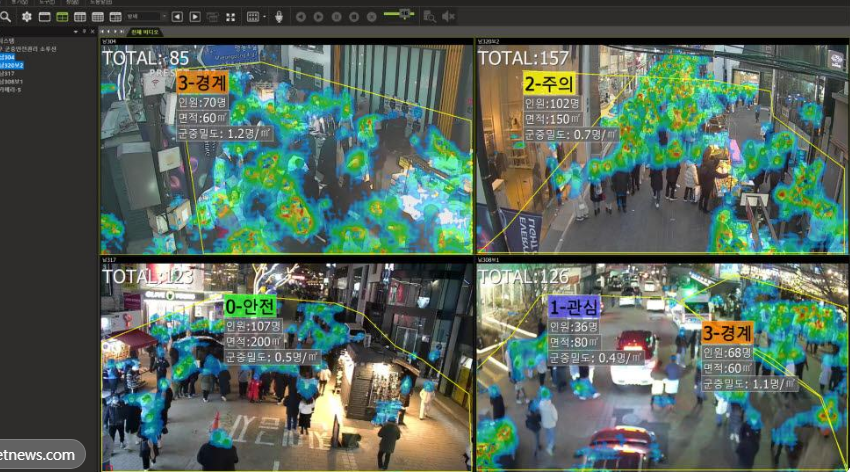The height and width of the screenshot is (472, 850).
Task: Click the 면적:200㎡ value
Action: [254, 342]
